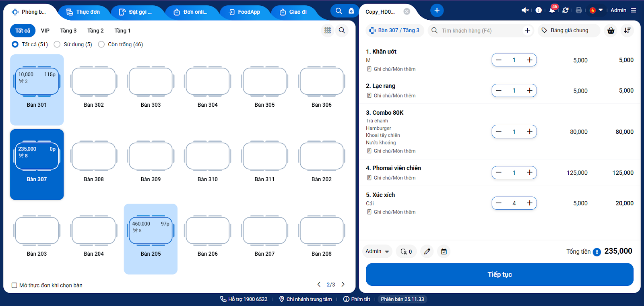The height and width of the screenshot is (306, 644).
Task: Click the sync refresh icon in the header
Action: click(x=566, y=10)
